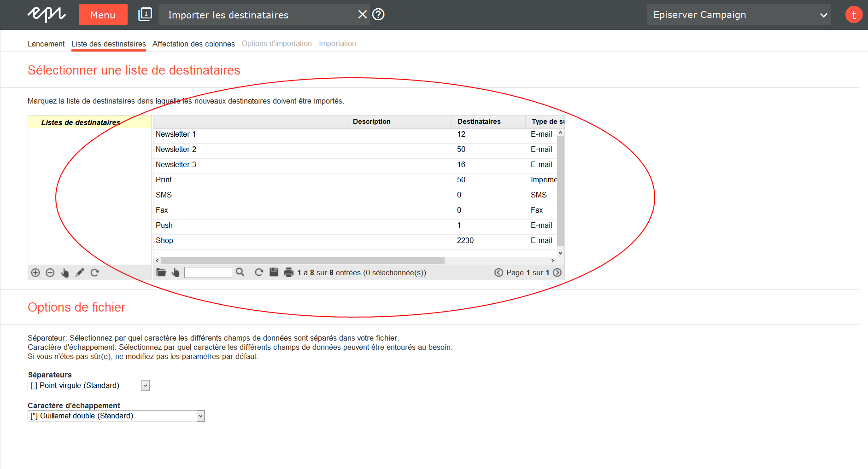Click the scroll-down arrow of the table
Screen dimensions: 868x469
pos(561,253)
